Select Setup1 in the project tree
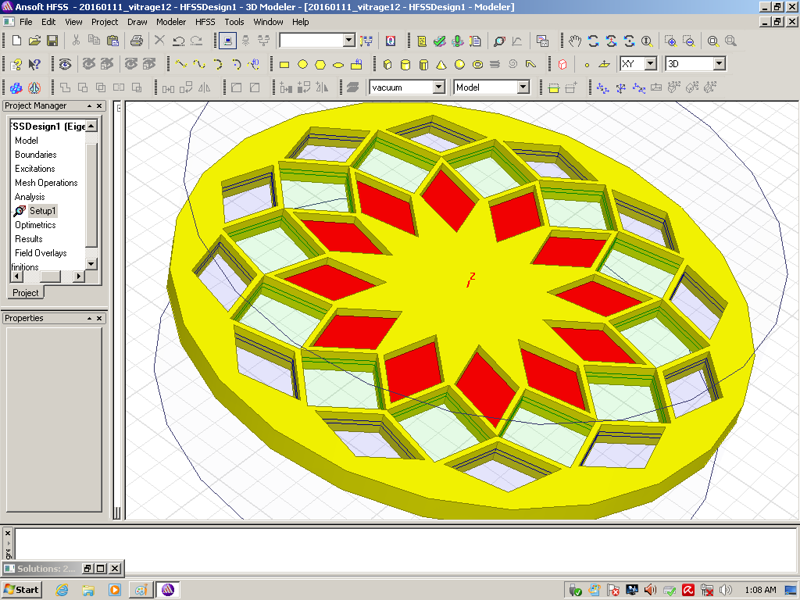The image size is (800, 600). 42,211
